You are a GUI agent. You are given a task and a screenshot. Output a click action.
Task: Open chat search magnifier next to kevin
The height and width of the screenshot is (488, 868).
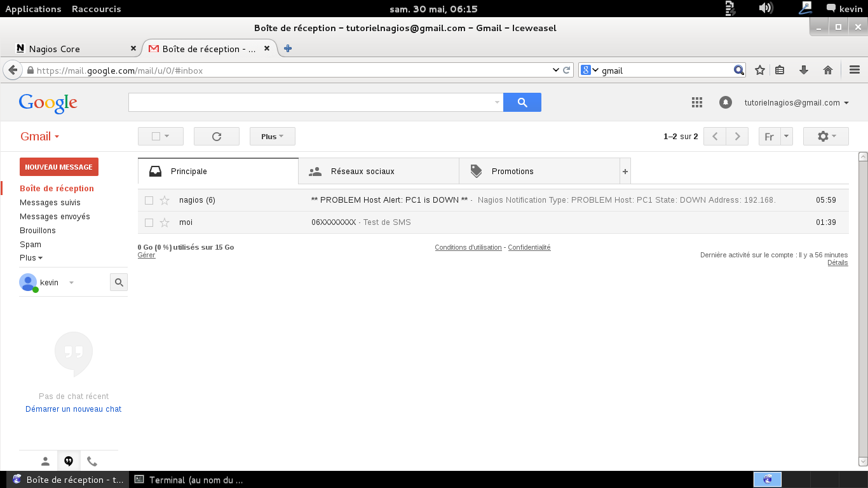(x=119, y=282)
